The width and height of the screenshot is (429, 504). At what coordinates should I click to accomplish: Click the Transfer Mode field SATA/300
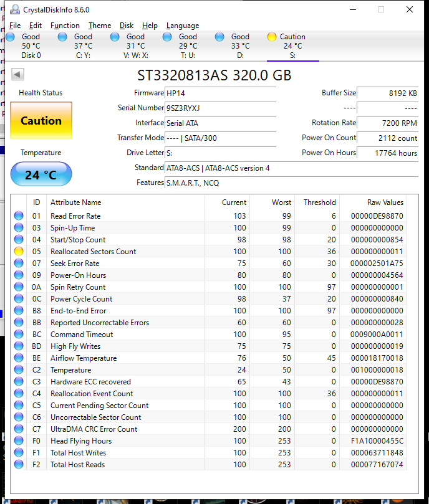(x=221, y=138)
